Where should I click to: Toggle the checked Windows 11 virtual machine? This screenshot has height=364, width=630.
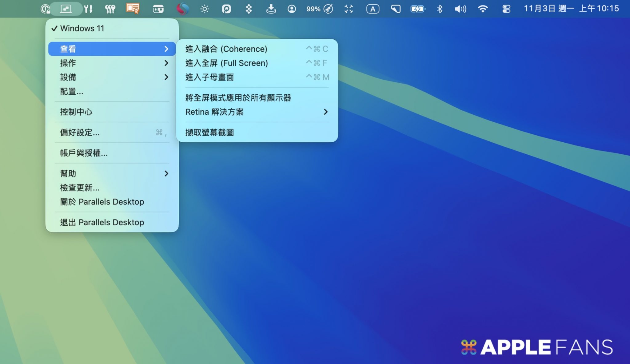(82, 28)
